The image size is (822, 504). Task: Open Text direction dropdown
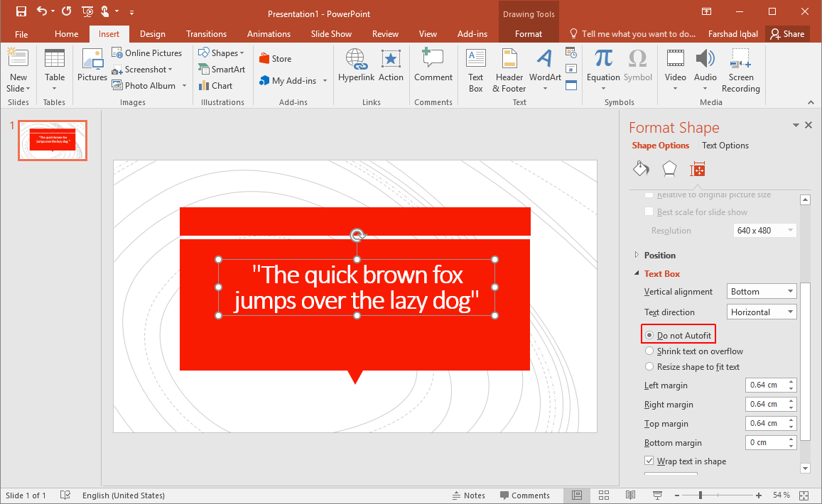click(x=762, y=312)
